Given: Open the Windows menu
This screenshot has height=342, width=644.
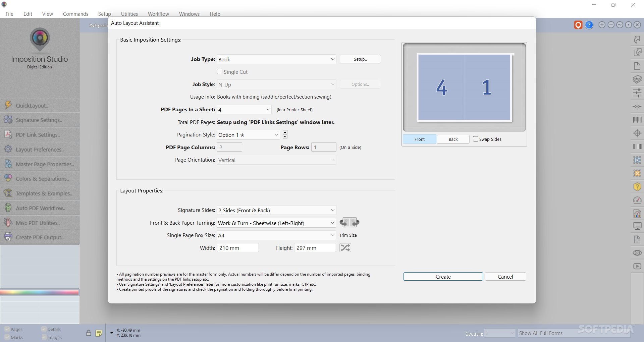Looking at the screenshot, I should [x=189, y=14].
